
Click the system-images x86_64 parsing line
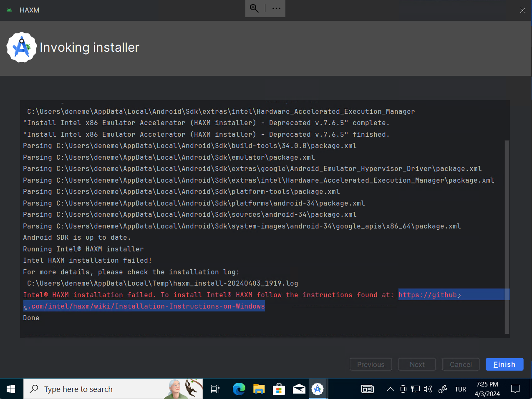click(242, 226)
